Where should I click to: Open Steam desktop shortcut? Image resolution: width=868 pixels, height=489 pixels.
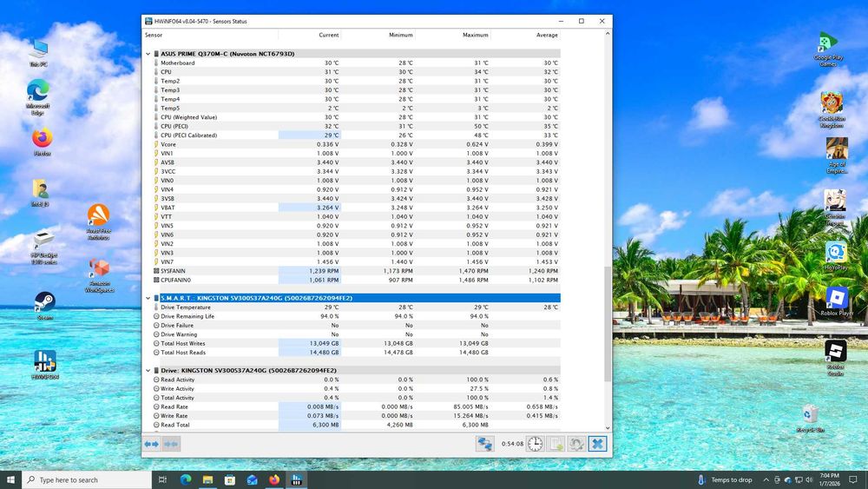click(x=45, y=306)
